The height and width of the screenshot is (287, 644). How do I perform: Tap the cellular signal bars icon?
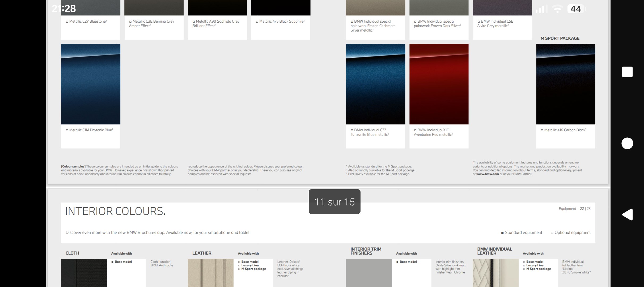[x=541, y=10]
